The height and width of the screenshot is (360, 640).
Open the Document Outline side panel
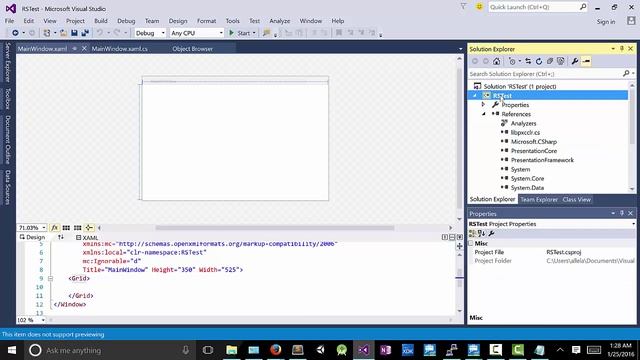[x=7, y=140]
